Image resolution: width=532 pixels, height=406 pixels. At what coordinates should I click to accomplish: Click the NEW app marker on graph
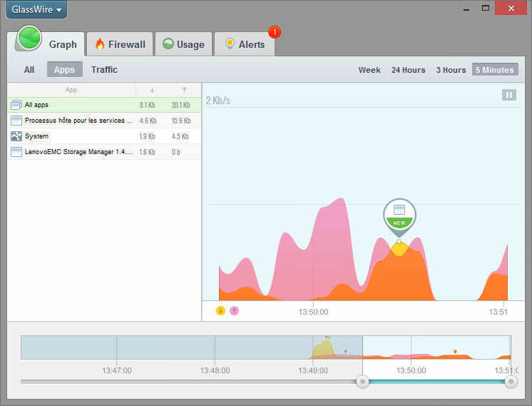pos(399,216)
